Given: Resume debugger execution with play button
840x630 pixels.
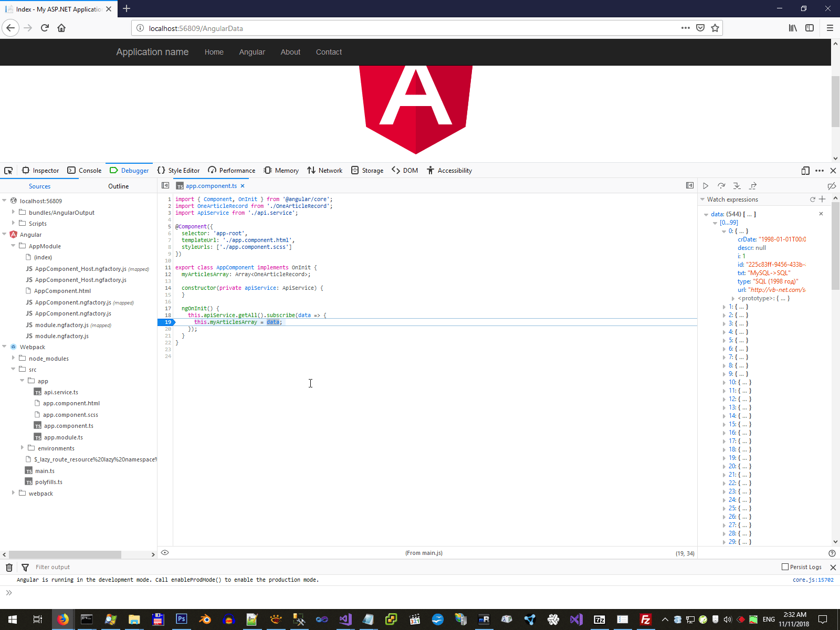Looking at the screenshot, I should tap(706, 186).
